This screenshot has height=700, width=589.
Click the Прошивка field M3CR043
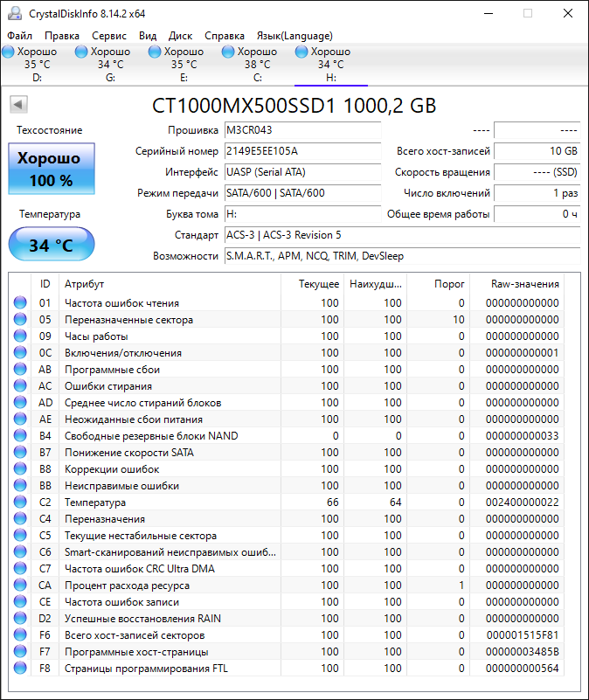tap(302, 130)
